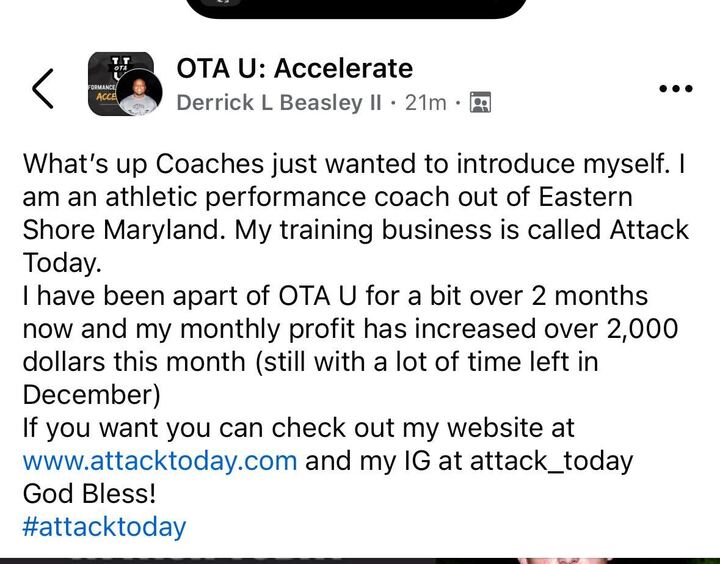Open the OTA U: Accelerate group title
Viewport: 720px width, 564px height.
pyautogui.click(x=294, y=68)
